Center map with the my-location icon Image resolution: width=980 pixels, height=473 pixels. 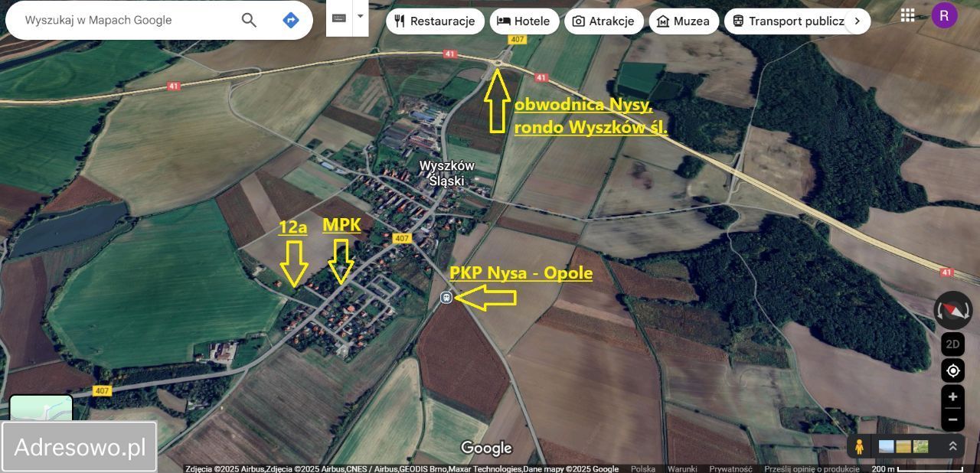pyautogui.click(x=952, y=370)
